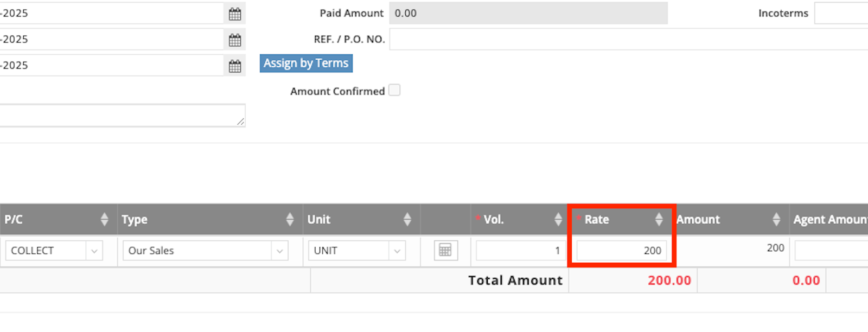868x332 pixels.
Task: Open the calendar picker for second date field
Action: 234,40
